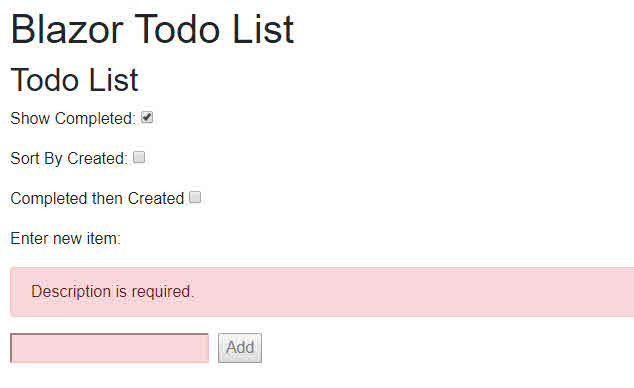This screenshot has height=388, width=634.
Task: Click the Add button
Action: 240,348
